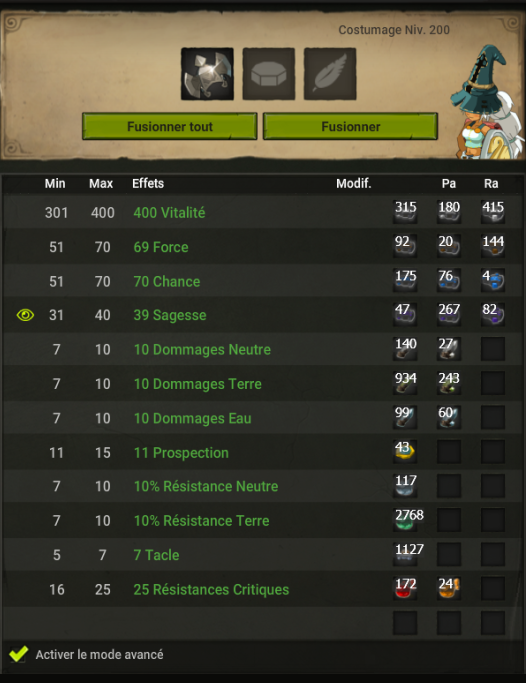Click the character portrait with blue hat
The image size is (526, 683).
[487, 101]
